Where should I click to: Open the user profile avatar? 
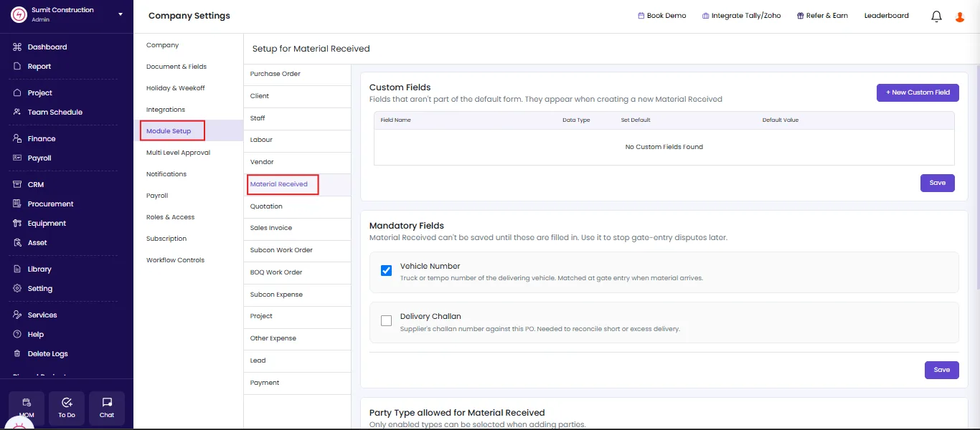960,16
